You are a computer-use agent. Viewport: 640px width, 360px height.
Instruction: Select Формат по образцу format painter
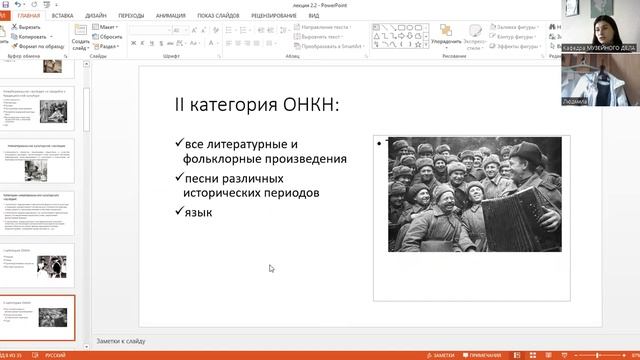click(38, 46)
